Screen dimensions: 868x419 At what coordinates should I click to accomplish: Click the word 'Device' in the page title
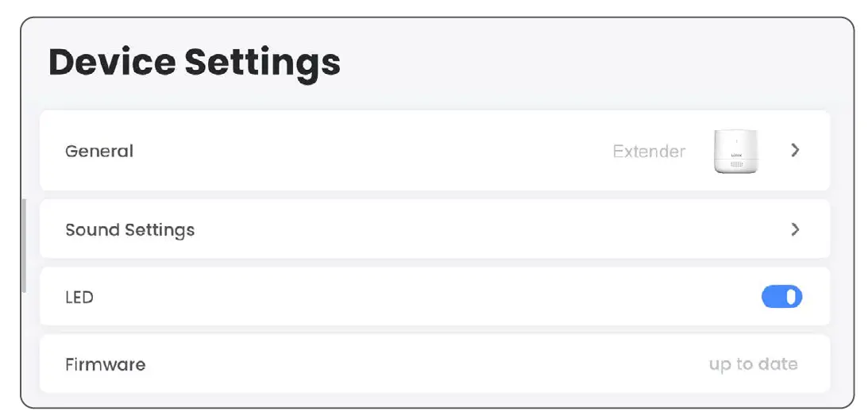tap(111, 63)
